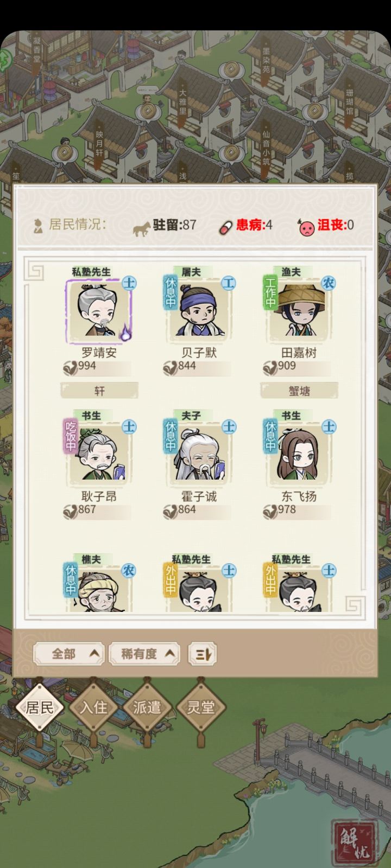391x868 pixels.
Task: Select resident 罗靖安 portrait
Action: [x=99, y=311]
